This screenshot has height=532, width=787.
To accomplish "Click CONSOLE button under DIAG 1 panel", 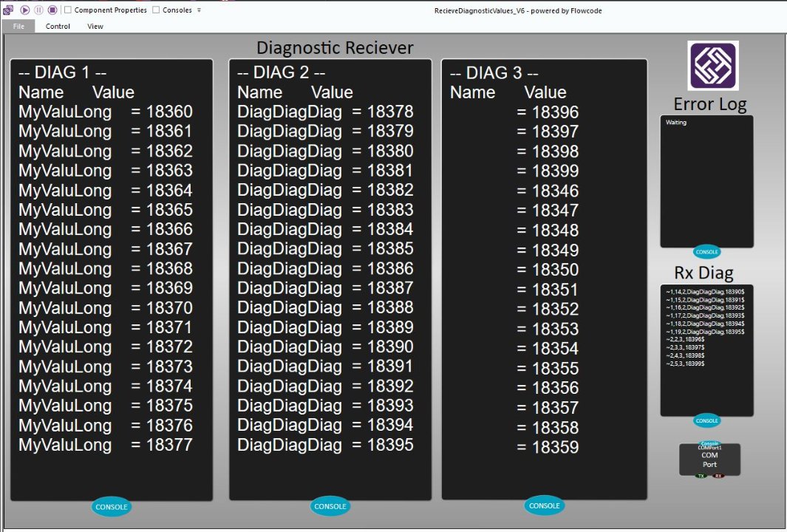I will tap(111, 507).
